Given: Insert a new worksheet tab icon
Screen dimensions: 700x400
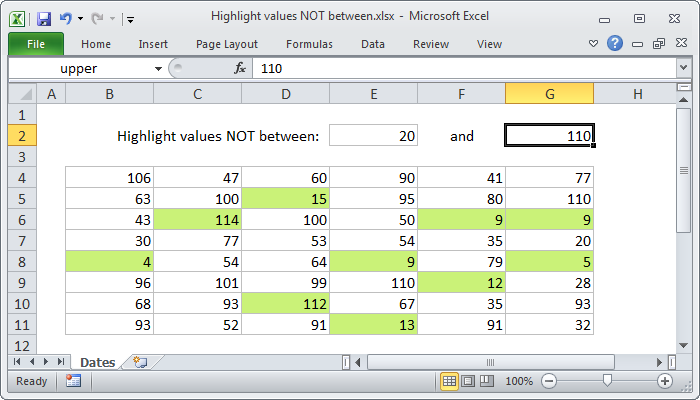Looking at the screenshot, I should (x=140, y=362).
